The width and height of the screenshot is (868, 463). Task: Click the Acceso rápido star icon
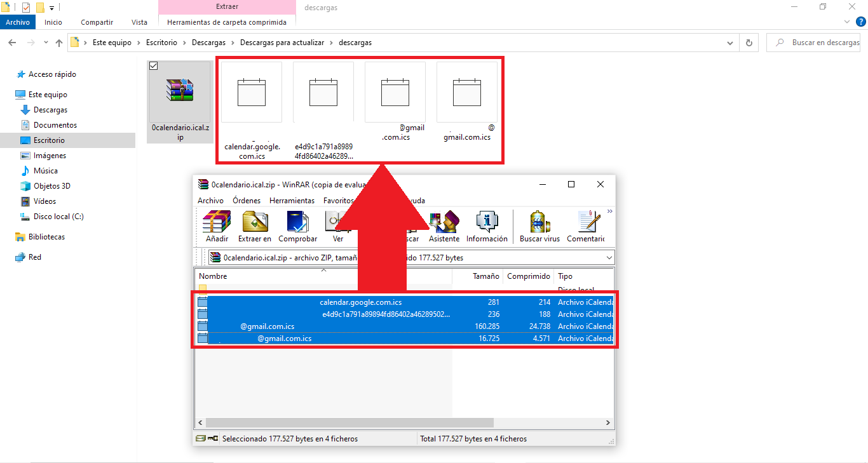pos(20,74)
